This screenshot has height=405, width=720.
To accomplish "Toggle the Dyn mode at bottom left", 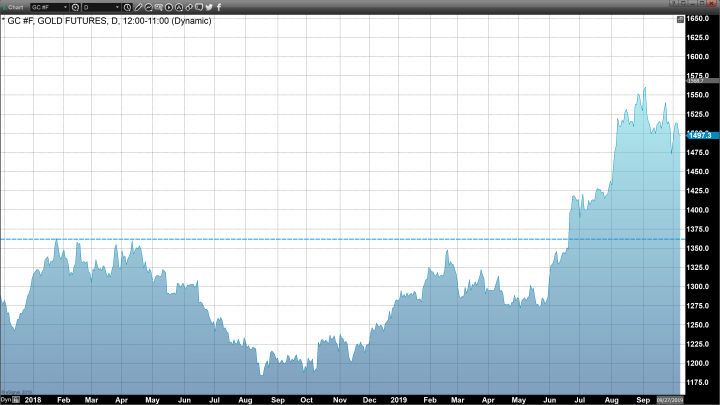I will click(x=7, y=399).
